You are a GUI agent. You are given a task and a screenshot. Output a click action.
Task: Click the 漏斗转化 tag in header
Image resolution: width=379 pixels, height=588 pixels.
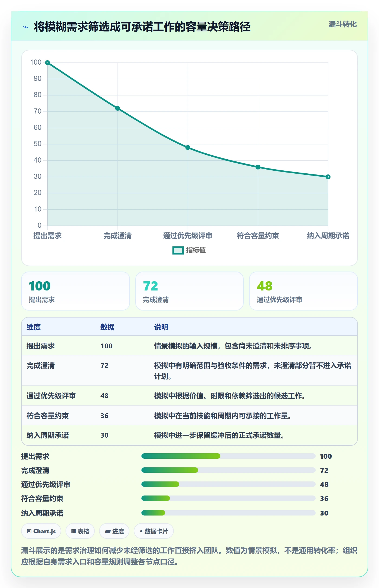[x=342, y=24]
